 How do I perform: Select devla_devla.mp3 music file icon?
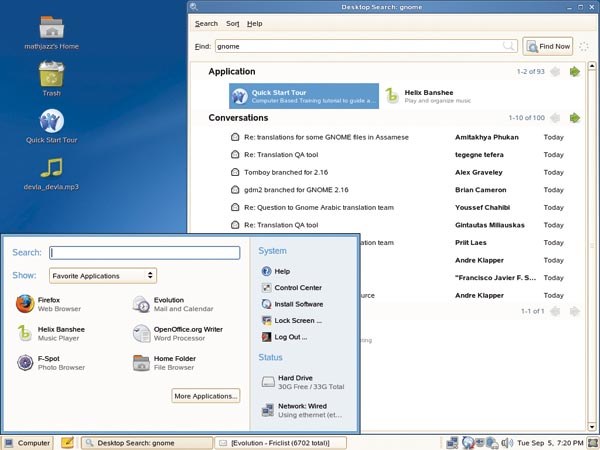coord(51,174)
